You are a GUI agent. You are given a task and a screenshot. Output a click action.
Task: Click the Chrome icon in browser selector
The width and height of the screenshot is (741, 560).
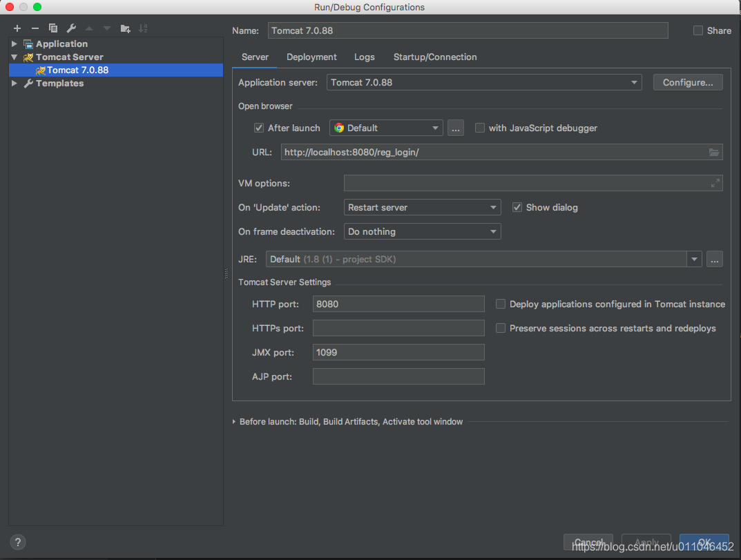click(339, 128)
